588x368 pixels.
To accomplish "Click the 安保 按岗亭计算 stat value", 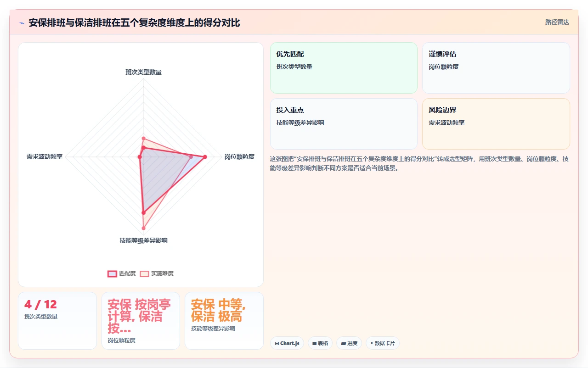I will [x=139, y=317].
